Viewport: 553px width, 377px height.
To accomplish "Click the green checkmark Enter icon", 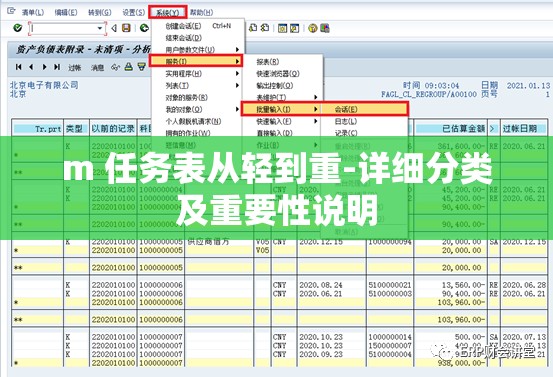I will 17,28.
